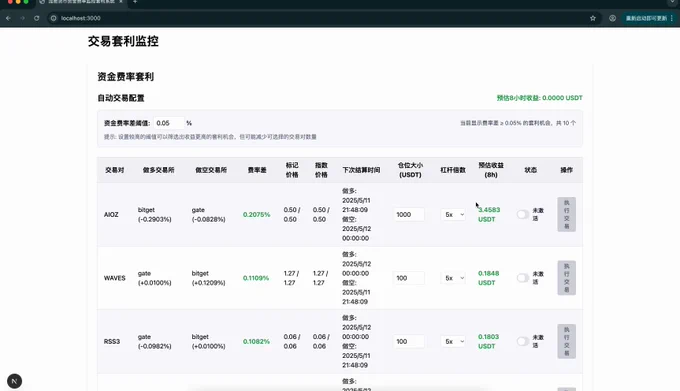Reload the localhost page
The width and height of the screenshot is (680, 391).
click(36, 18)
